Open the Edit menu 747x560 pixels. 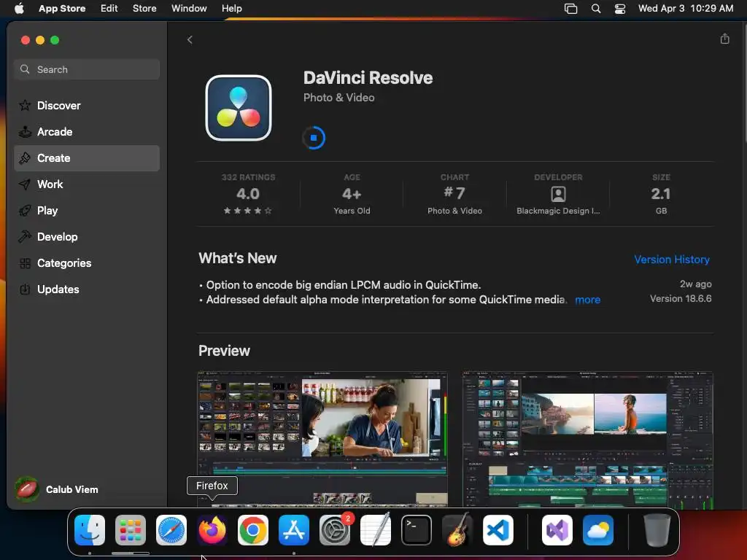pos(109,8)
